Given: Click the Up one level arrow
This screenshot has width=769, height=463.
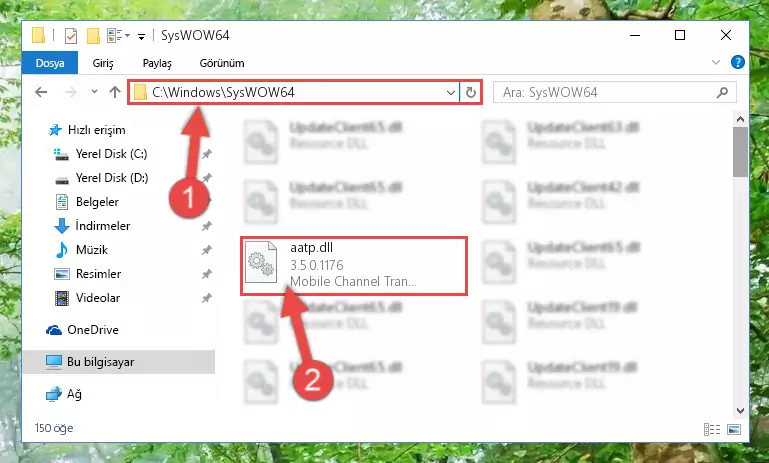Looking at the screenshot, I should [115, 92].
